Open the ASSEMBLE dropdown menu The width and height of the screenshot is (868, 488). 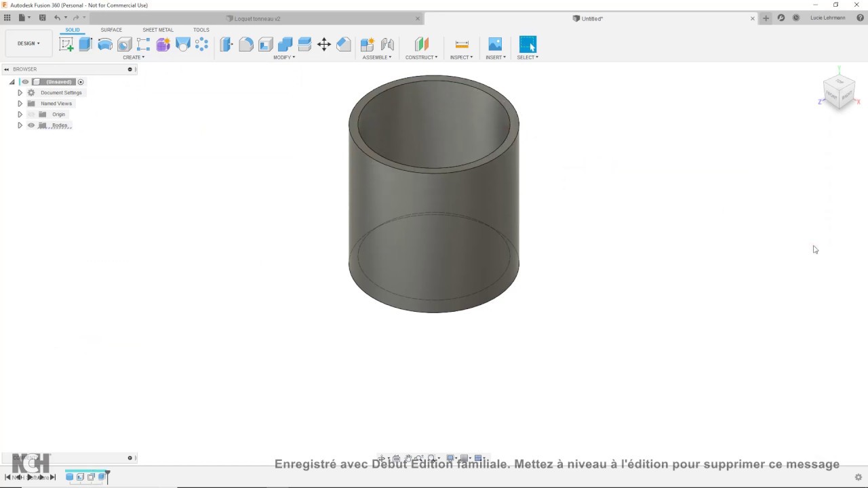pyautogui.click(x=377, y=58)
